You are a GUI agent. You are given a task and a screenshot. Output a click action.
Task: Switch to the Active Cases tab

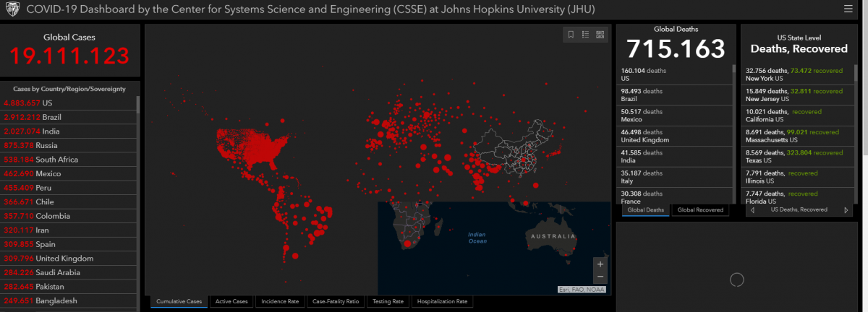(x=231, y=302)
